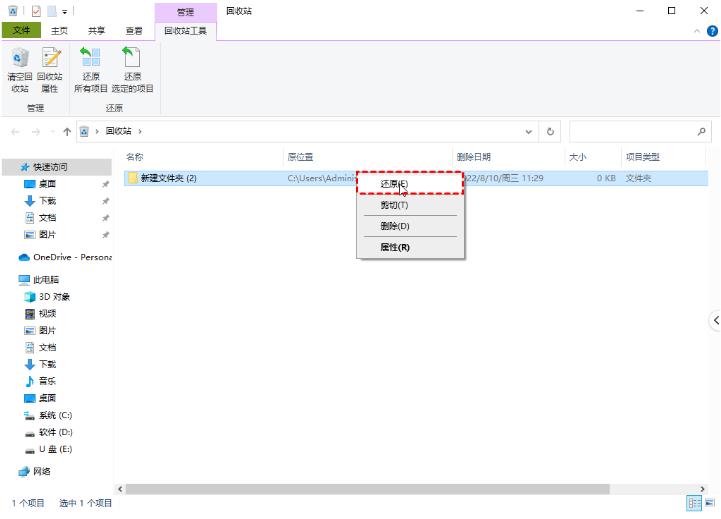This screenshot has height=519, width=721.
Task: Click the side-panel arrow at right window edge
Action: [x=715, y=320]
